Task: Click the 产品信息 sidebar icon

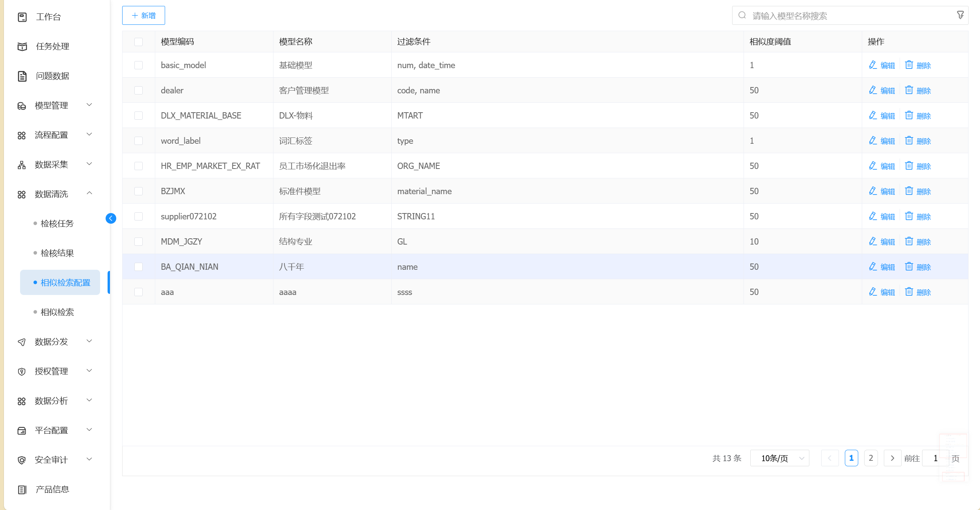Action: pos(22,490)
